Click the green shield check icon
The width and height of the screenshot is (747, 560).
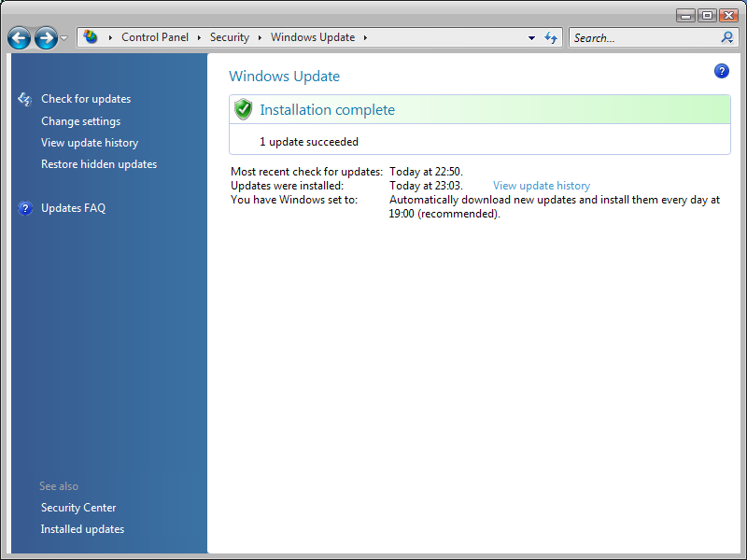point(243,109)
